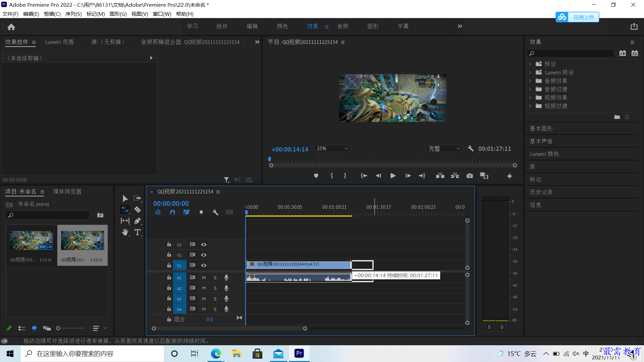The width and height of the screenshot is (644, 362).
Task: Select the Selection arrow tool
Action: point(125,198)
